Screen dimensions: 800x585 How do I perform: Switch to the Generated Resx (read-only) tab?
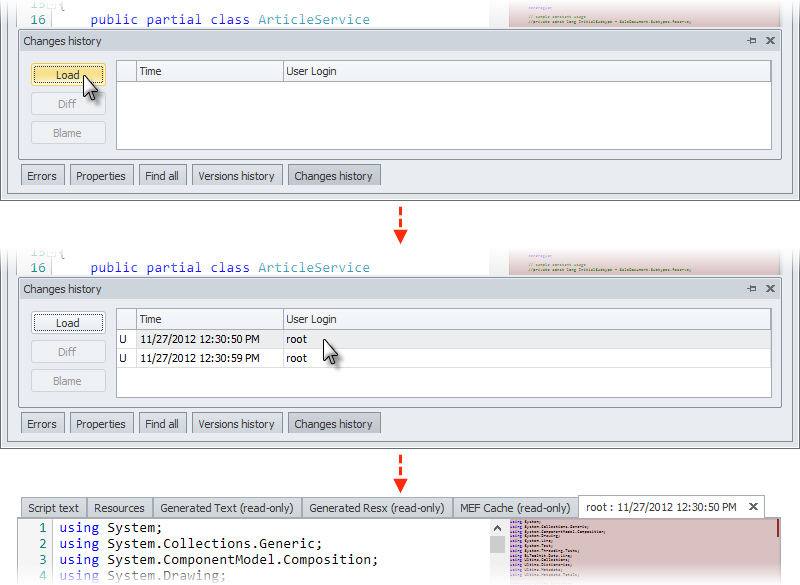[x=376, y=508]
